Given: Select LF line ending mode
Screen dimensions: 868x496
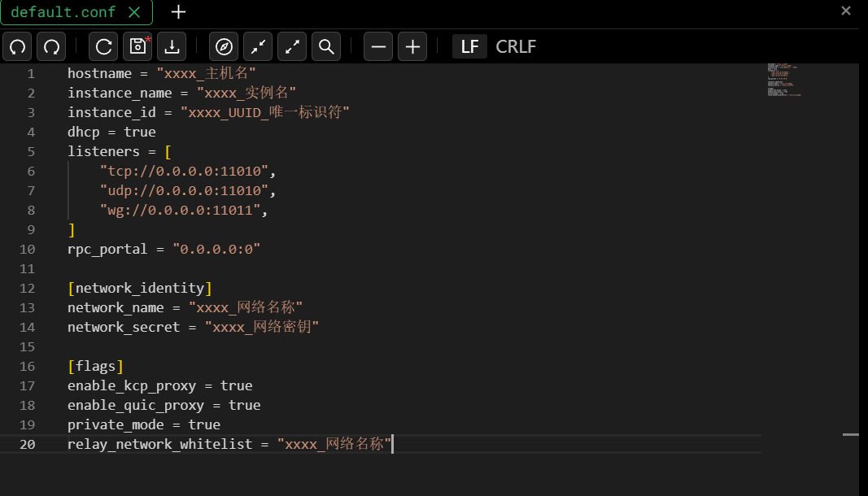Looking at the screenshot, I should click(469, 47).
